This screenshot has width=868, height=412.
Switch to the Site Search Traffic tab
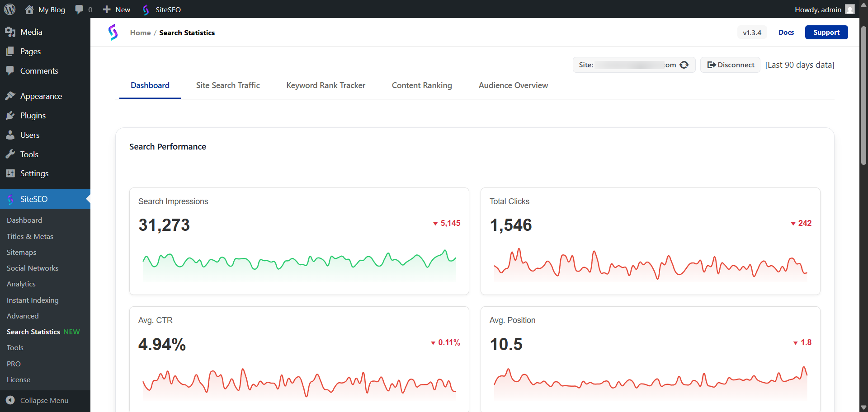tap(228, 85)
